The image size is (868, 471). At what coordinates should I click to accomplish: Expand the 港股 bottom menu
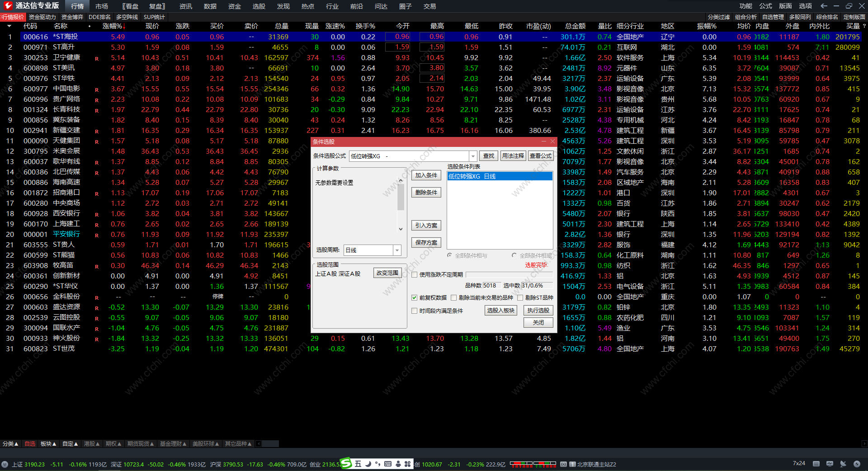coord(92,444)
